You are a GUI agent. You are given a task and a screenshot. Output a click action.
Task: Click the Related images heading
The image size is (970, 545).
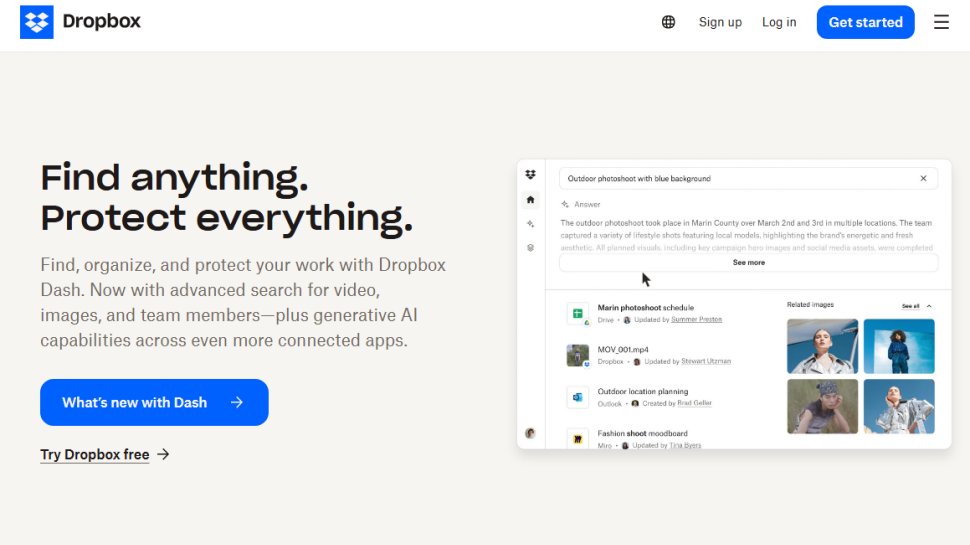810,305
